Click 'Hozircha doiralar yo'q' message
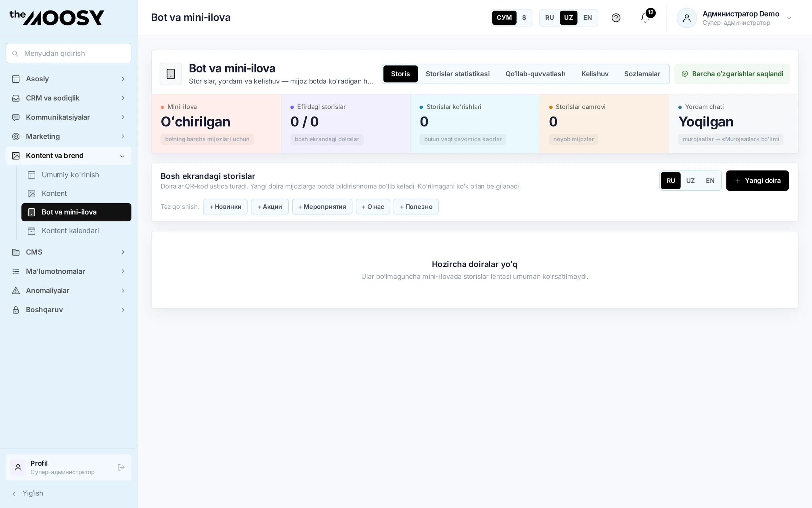 [474, 264]
